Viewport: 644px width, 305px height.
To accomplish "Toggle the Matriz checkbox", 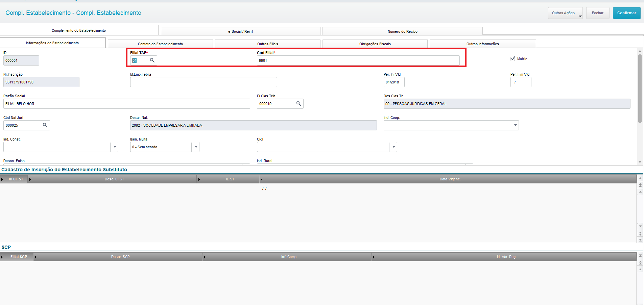I will pos(513,59).
